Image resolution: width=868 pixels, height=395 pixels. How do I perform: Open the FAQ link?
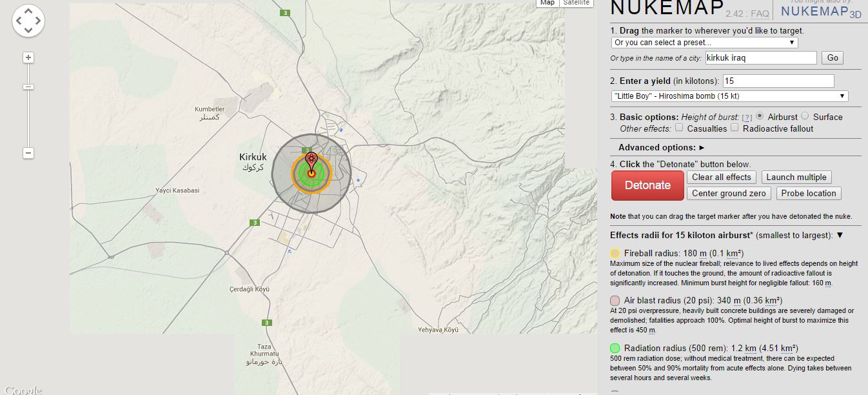pyautogui.click(x=760, y=13)
